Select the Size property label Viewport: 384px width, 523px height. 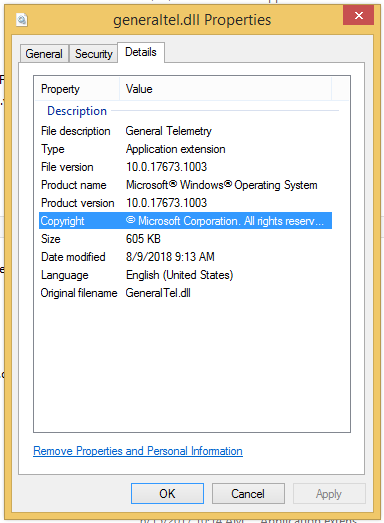51,239
